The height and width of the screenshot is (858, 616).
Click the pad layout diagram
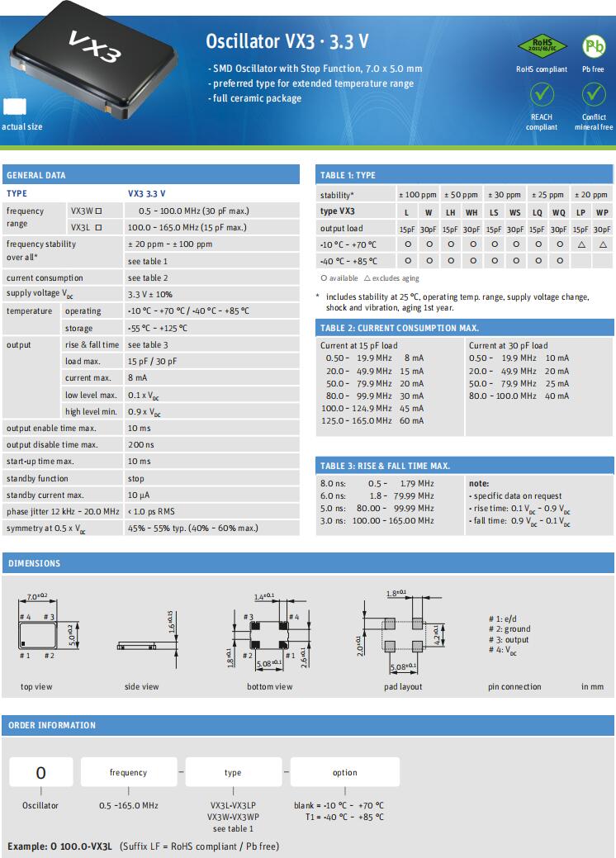[402, 633]
